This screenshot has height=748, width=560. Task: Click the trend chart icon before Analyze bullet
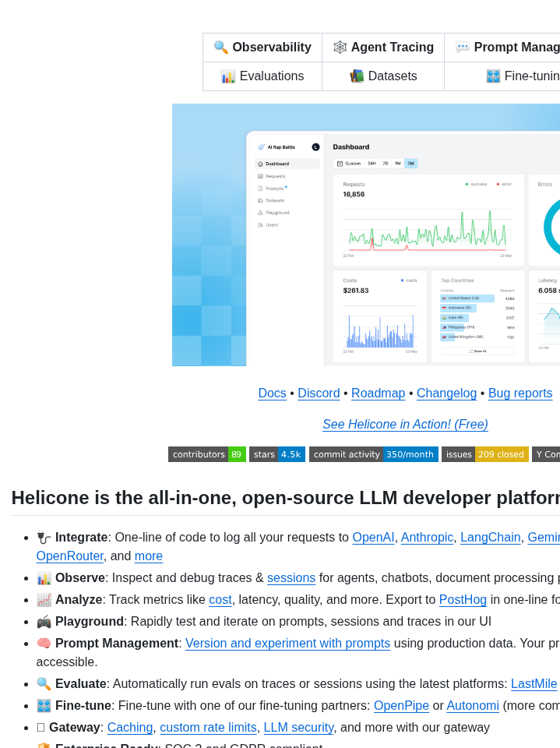coord(44,600)
